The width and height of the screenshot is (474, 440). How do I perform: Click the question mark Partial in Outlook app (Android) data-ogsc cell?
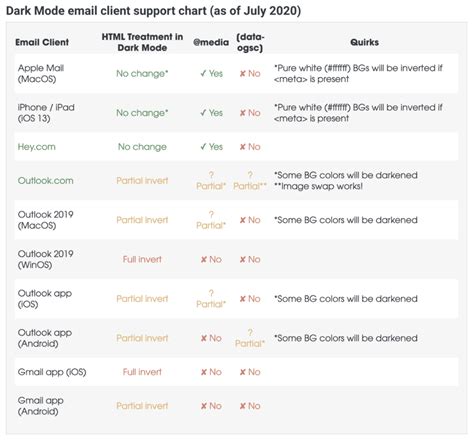[250, 338]
